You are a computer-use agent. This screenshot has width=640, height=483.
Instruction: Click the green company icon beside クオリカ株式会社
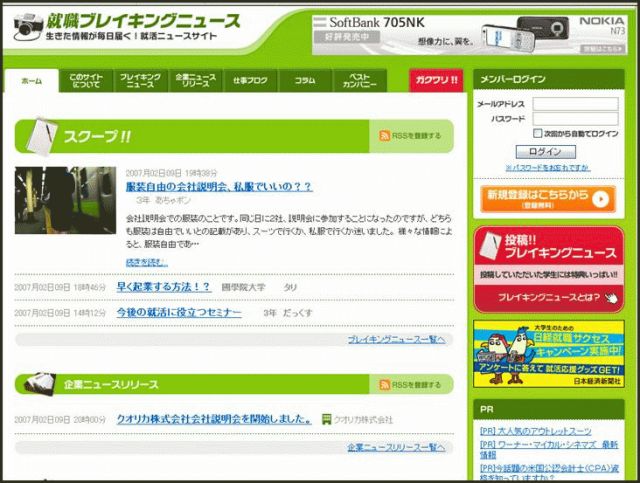point(326,419)
